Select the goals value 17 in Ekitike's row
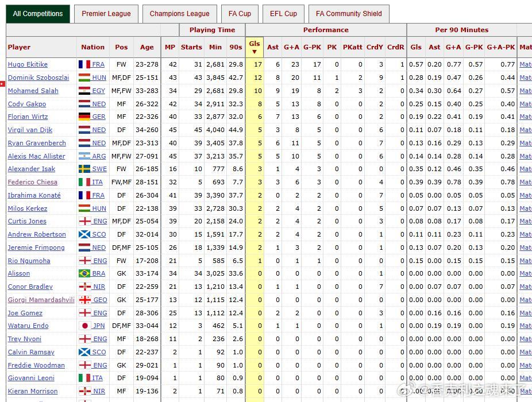This screenshot has width=532, height=402. pos(258,64)
